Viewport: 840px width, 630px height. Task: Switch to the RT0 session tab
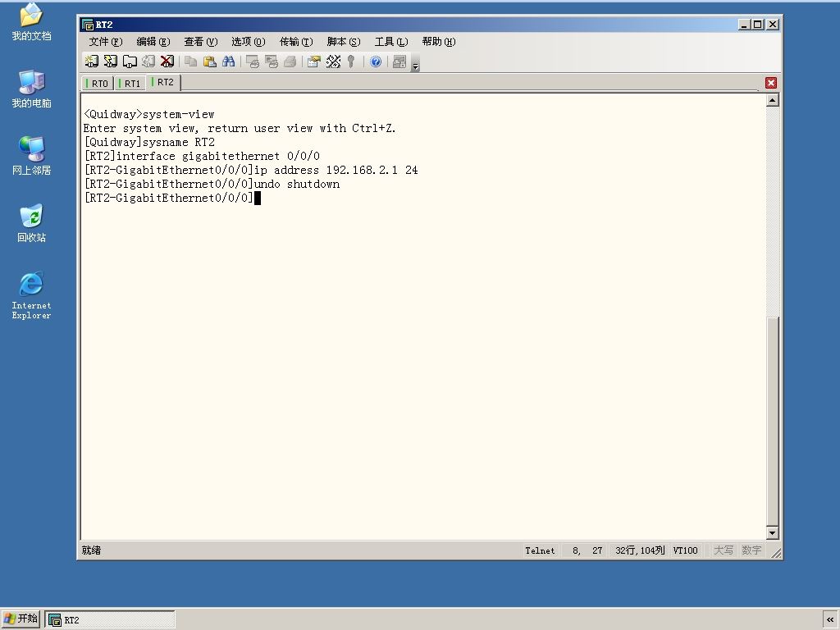[98, 84]
